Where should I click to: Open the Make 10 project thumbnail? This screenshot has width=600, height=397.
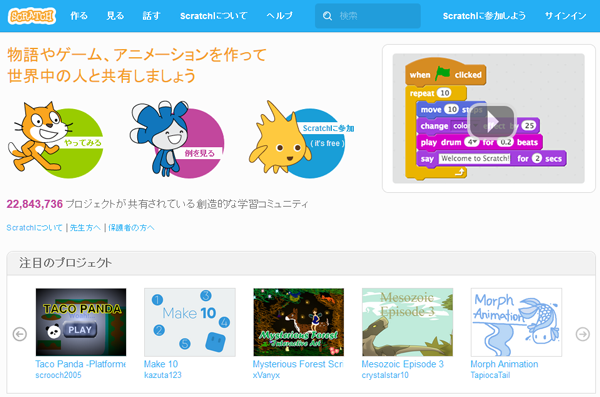tap(190, 322)
